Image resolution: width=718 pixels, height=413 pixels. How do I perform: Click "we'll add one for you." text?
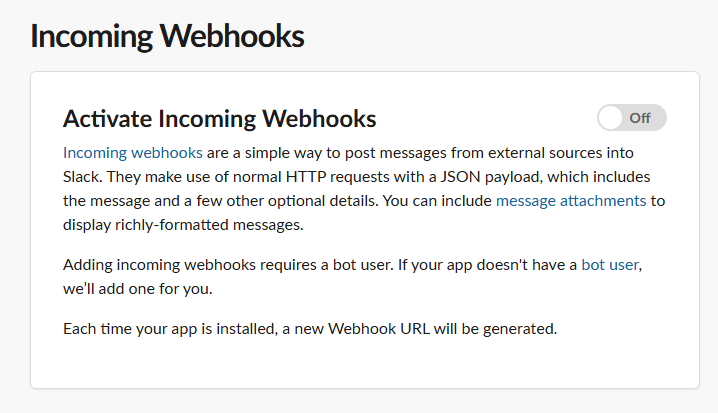138,289
